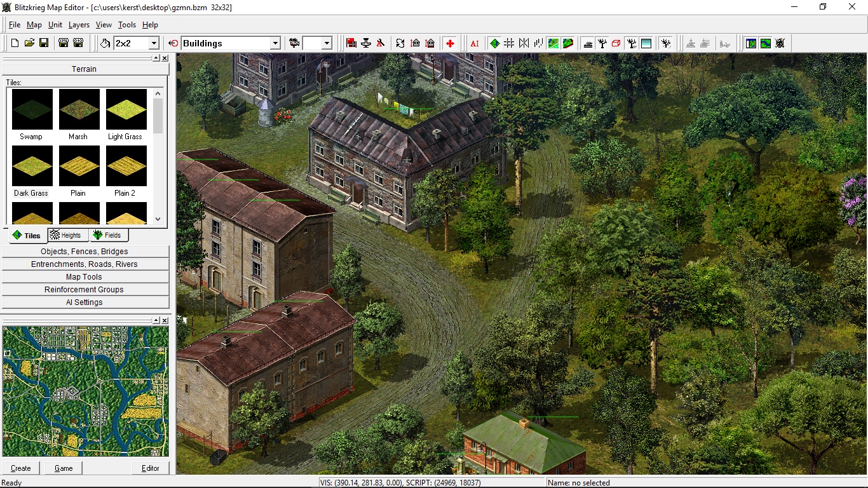Open the 2x2 brush size dropdown
The image size is (868, 488).
point(153,43)
